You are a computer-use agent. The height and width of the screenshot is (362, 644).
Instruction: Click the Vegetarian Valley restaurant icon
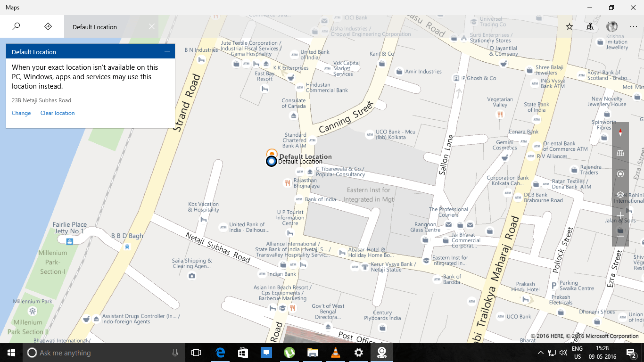[x=500, y=114]
